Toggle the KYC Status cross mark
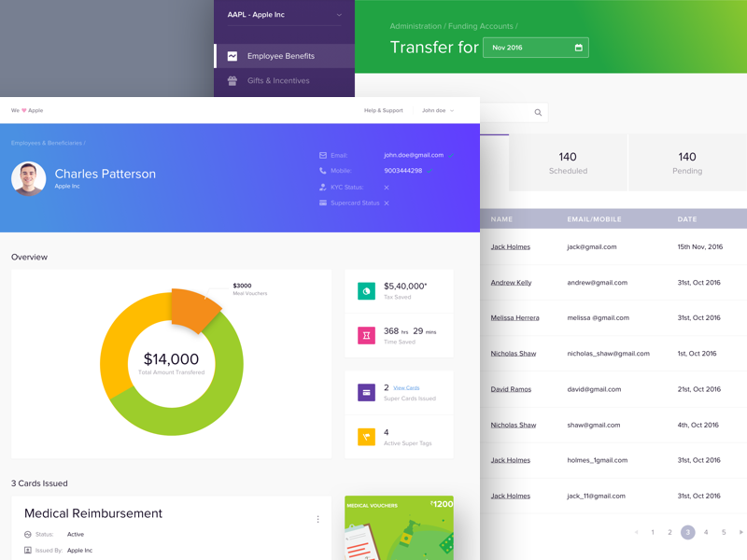The image size is (747, 560). (x=387, y=188)
